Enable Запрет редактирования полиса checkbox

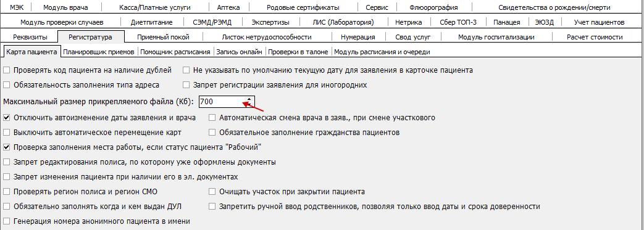point(6,162)
